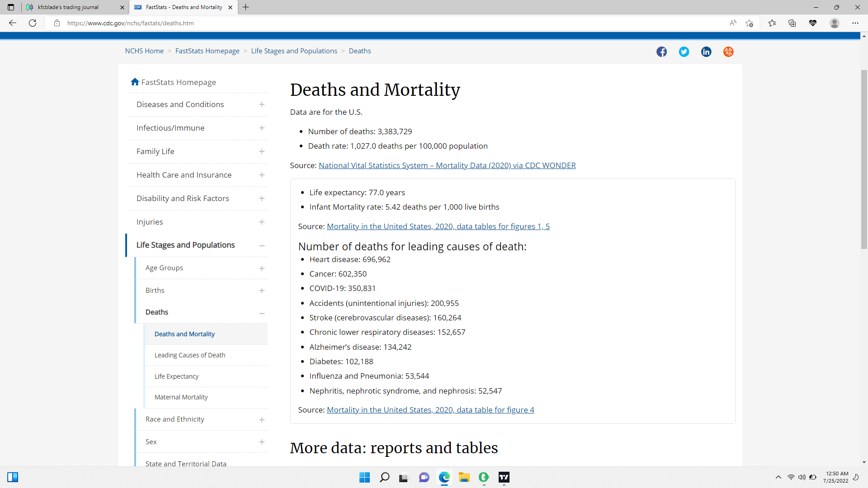Expand Health Care and Insurance section
The image size is (868, 488).
tap(262, 175)
